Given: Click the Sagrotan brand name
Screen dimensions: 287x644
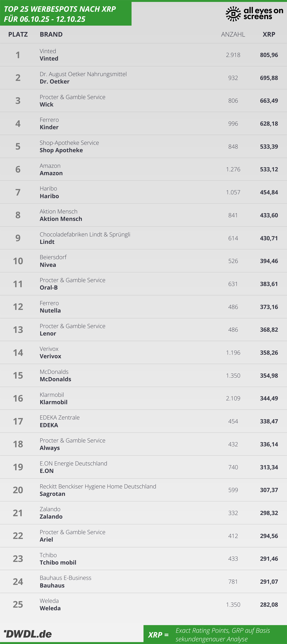Looking at the screenshot, I should click(x=52, y=494).
